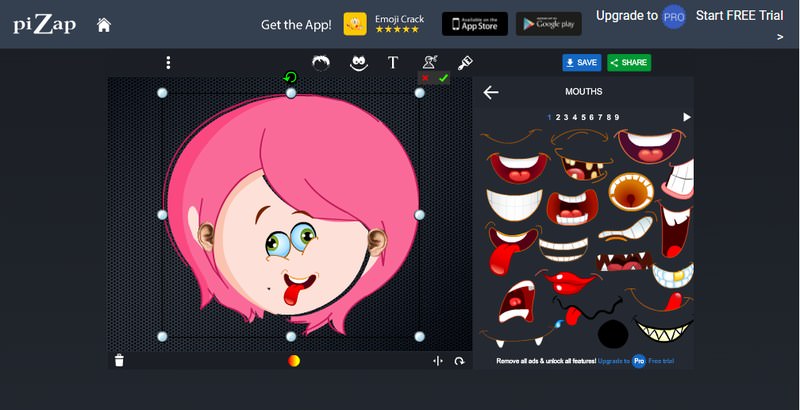Choose the vampire fangs smile mouth
The image size is (800, 410).
point(518,338)
